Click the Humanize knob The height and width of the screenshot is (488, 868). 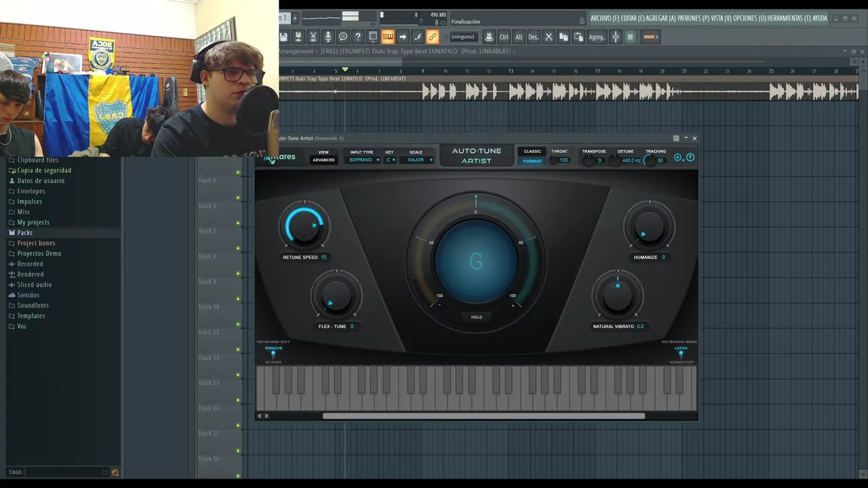[x=650, y=226]
